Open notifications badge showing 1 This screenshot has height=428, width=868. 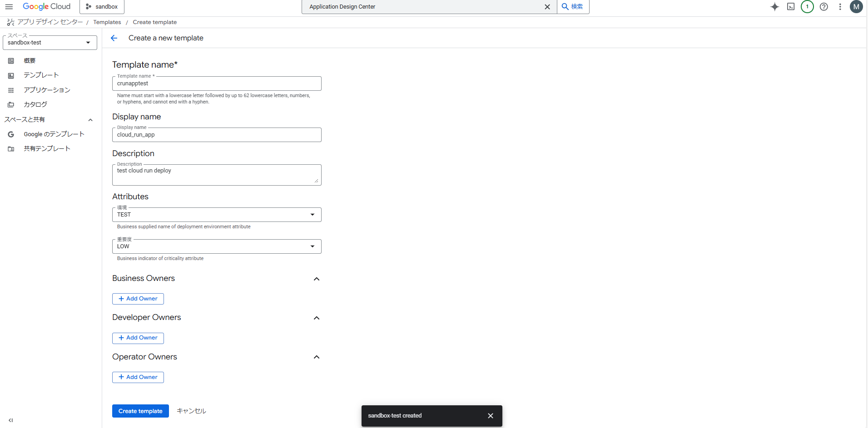(x=807, y=7)
